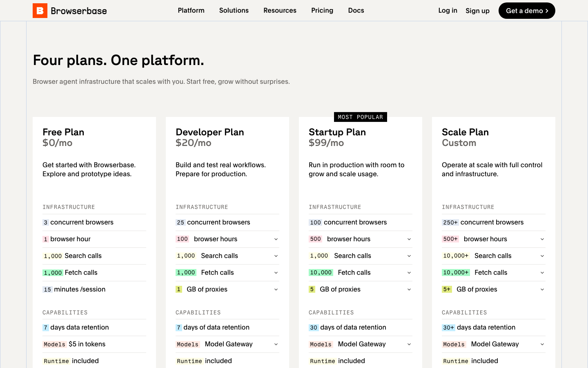Click the Free Plan heading
This screenshot has height=368, width=588.
click(63, 132)
